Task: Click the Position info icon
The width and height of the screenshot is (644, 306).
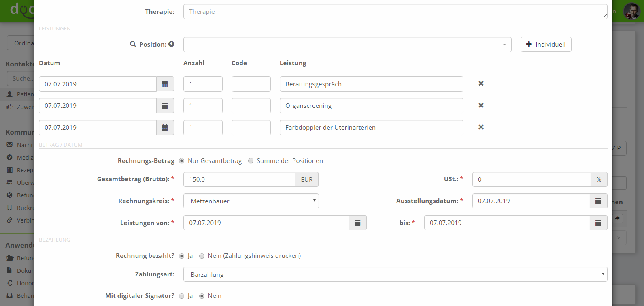Action: pos(172,44)
